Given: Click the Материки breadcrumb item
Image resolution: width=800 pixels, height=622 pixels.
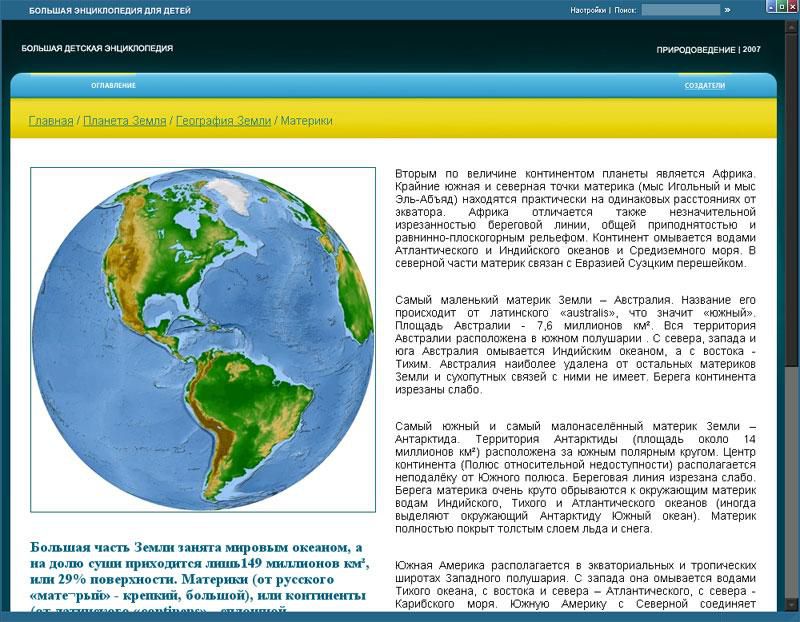Looking at the screenshot, I should tap(307, 121).
